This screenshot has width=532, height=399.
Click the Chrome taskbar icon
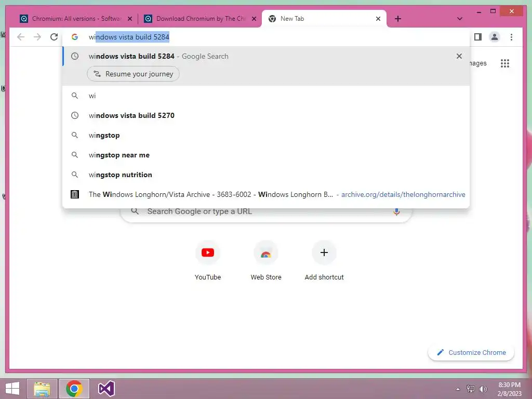click(74, 389)
